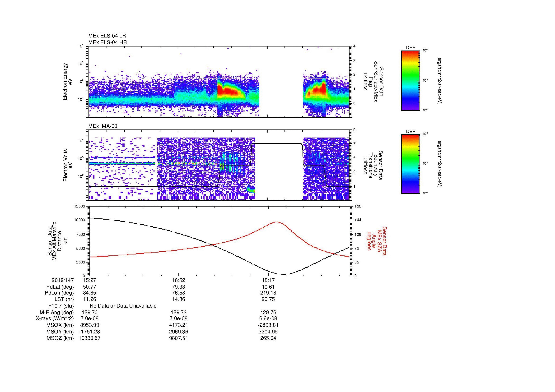The image size is (555, 392).
Task: Click the 'MSOX (km)' row label
Action: [60, 325]
